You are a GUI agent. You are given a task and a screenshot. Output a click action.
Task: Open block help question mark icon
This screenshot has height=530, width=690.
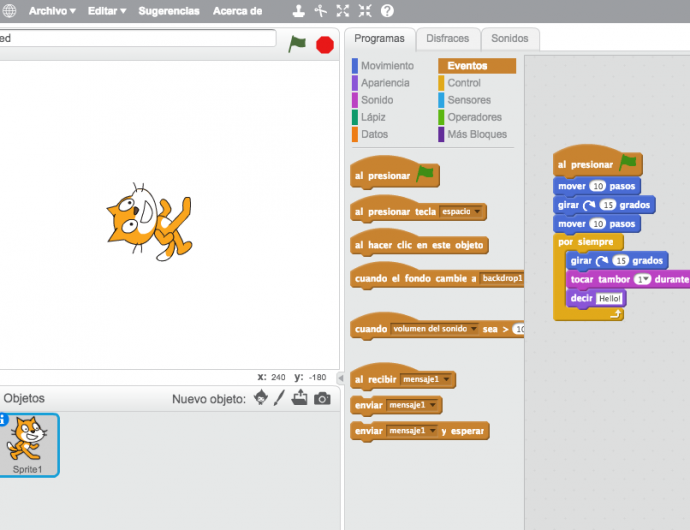(387, 11)
